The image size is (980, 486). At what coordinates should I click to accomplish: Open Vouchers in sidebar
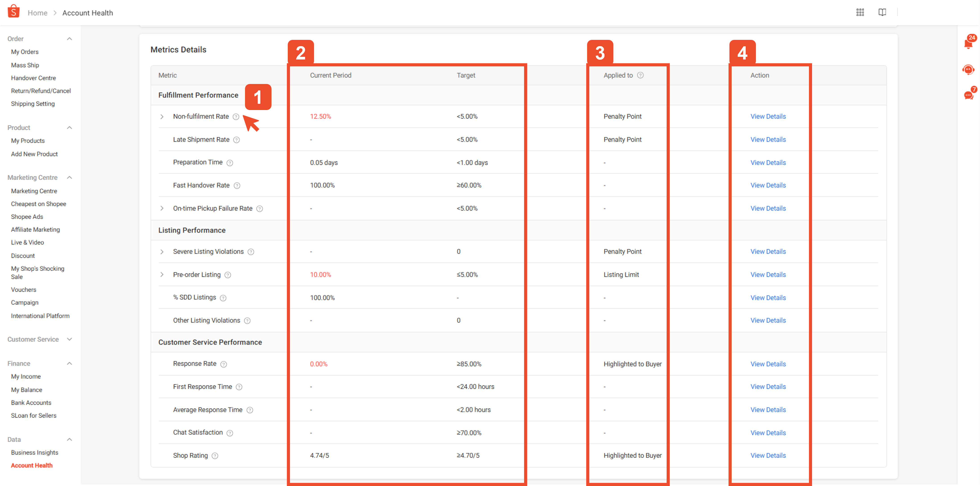24,290
